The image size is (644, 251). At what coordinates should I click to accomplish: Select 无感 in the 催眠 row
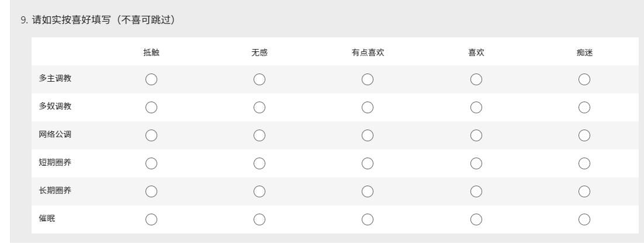(x=259, y=219)
